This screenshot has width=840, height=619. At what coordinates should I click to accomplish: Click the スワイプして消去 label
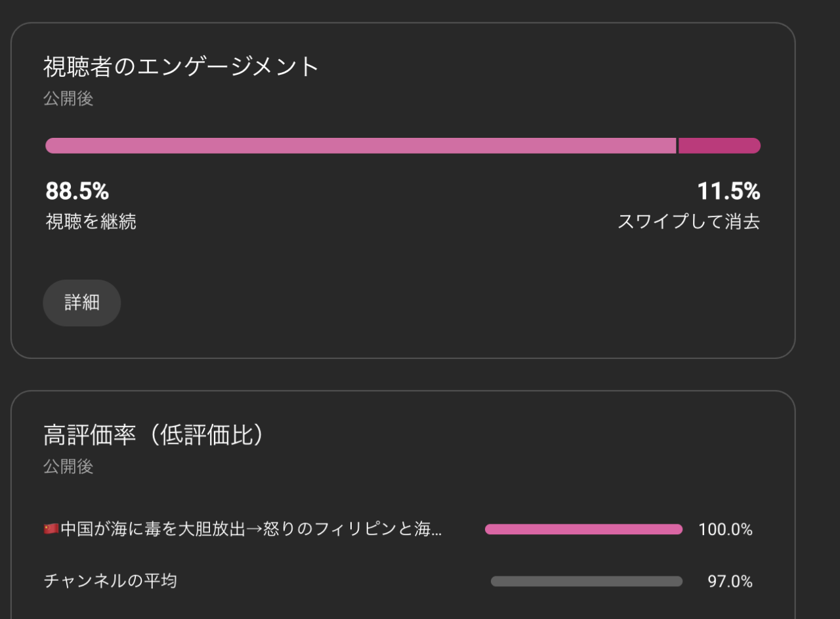[688, 222]
